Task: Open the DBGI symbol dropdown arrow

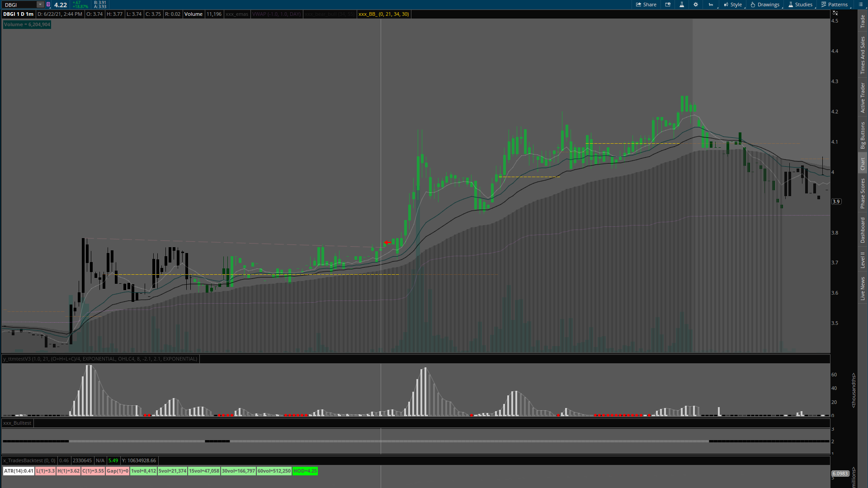Action: pyautogui.click(x=40, y=5)
